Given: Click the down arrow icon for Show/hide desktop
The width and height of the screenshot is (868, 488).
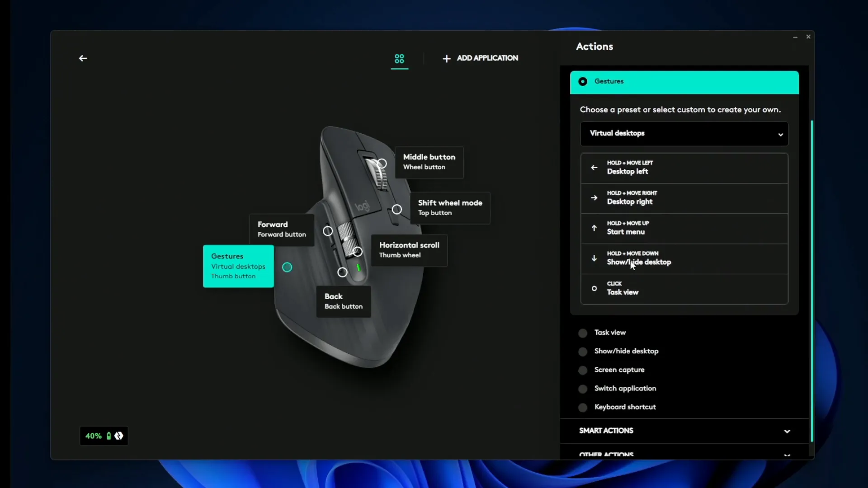Looking at the screenshot, I should [594, 258].
